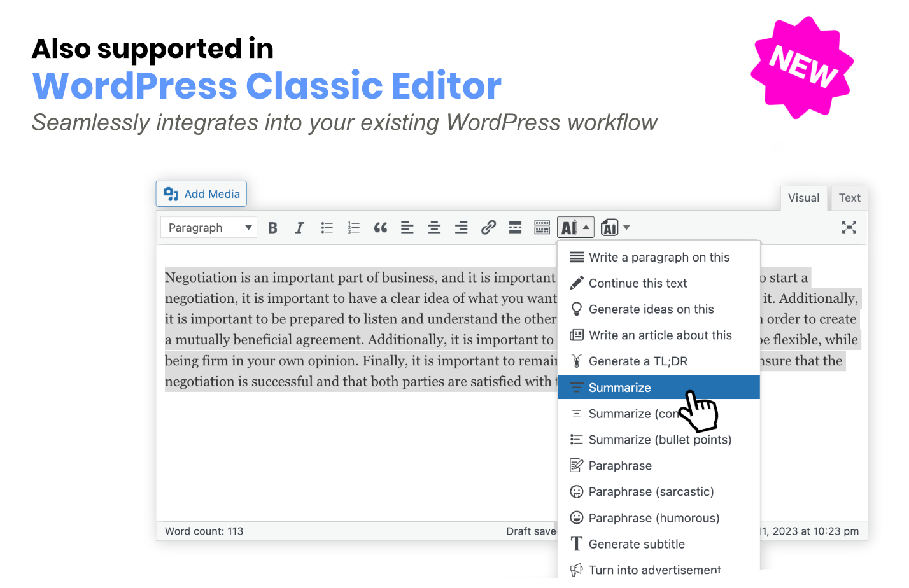909x588 pixels.
Task: Select the plain Paraphrase option
Action: (x=659, y=466)
